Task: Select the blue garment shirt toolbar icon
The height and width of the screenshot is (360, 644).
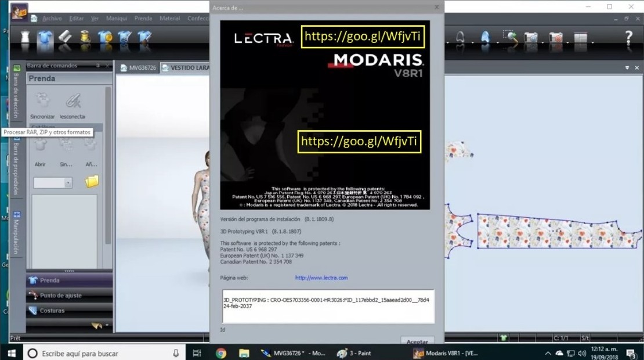Action: point(45,37)
